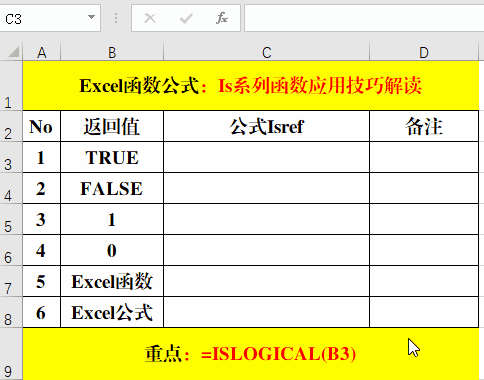Click the '备注' header cell
The image size is (484, 380).
pos(424,126)
